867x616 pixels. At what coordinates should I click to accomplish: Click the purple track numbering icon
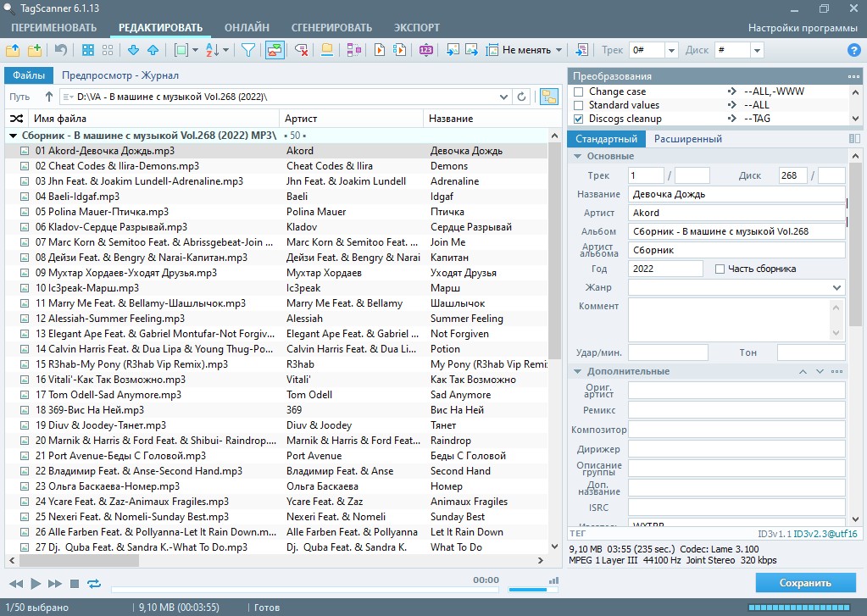click(x=425, y=50)
